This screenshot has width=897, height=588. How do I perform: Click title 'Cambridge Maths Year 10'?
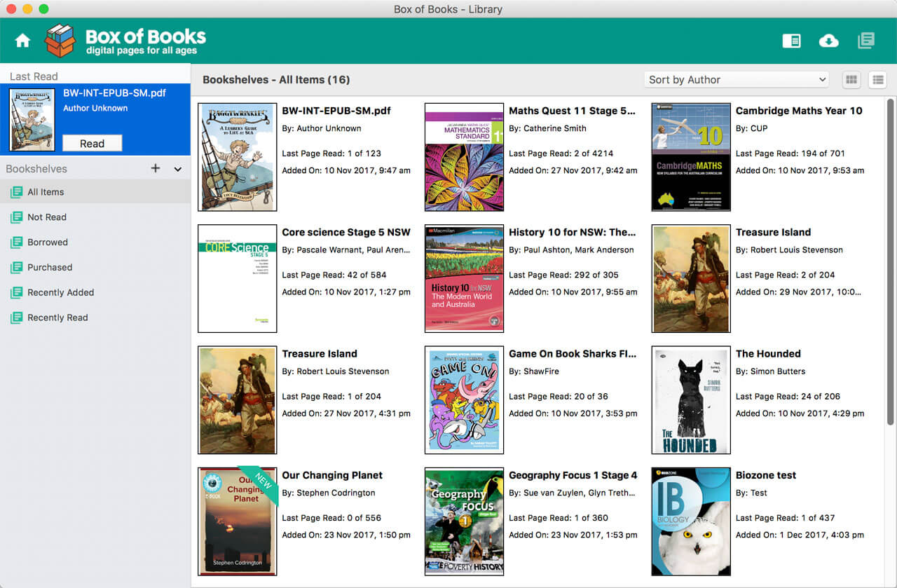(x=799, y=111)
